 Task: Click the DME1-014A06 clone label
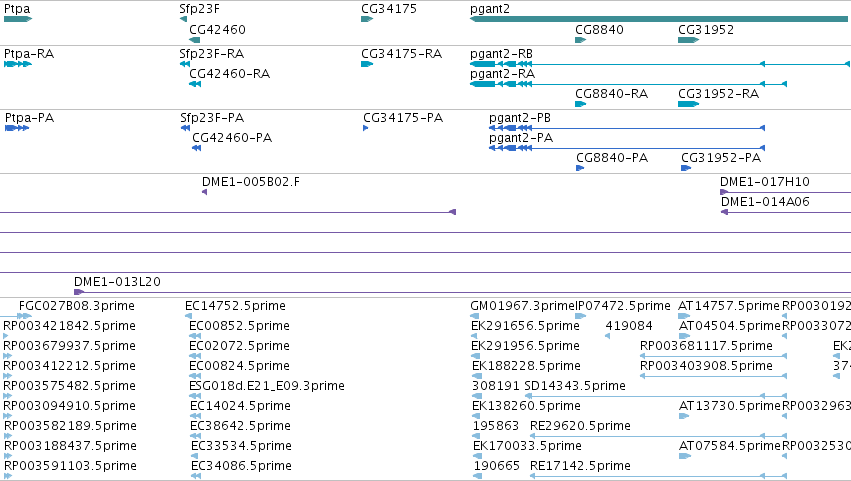point(765,202)
